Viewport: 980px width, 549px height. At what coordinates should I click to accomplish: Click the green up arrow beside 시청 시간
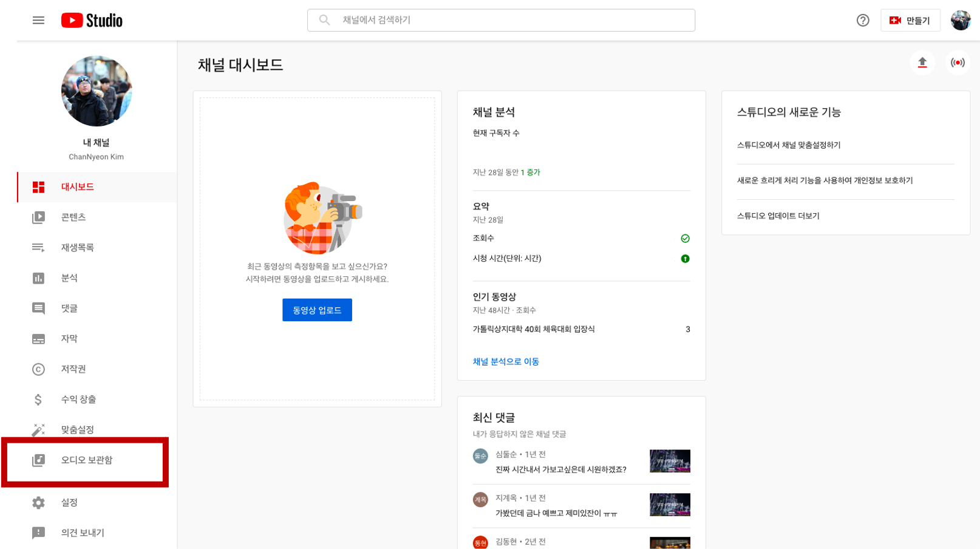pyautogui.click(x=685, y=259)
